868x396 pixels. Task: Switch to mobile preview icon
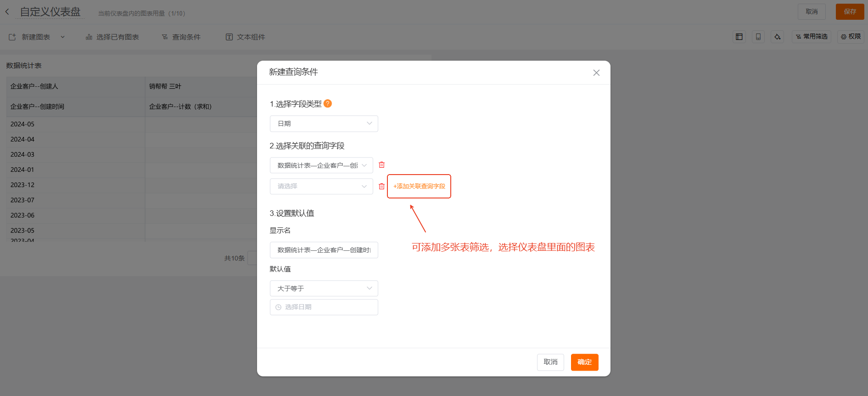(758, 37)
